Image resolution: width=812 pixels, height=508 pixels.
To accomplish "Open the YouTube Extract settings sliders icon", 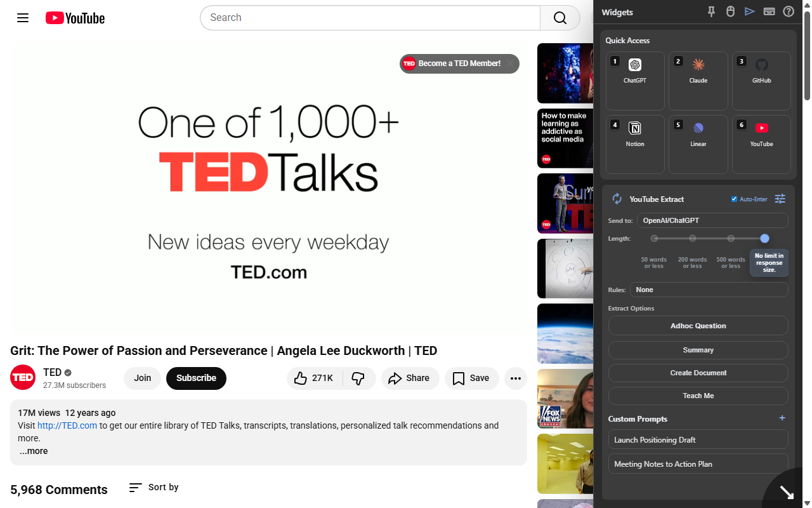I will point(780,199).
